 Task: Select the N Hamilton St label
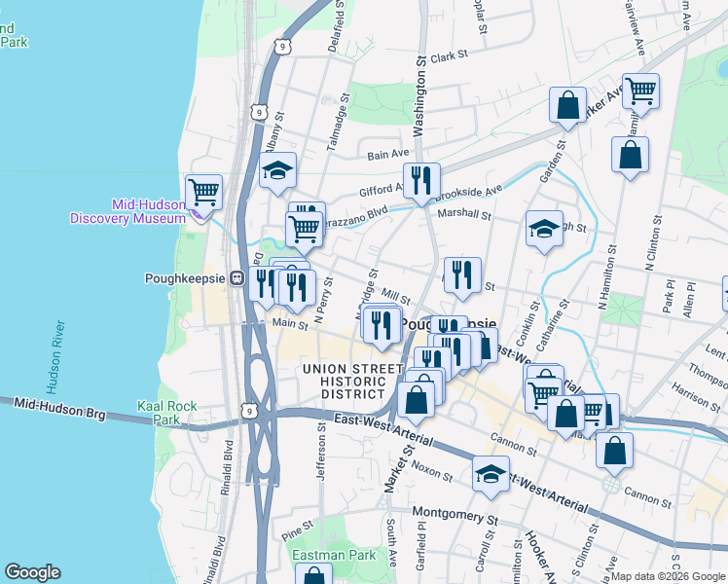(x=607, y=277)
